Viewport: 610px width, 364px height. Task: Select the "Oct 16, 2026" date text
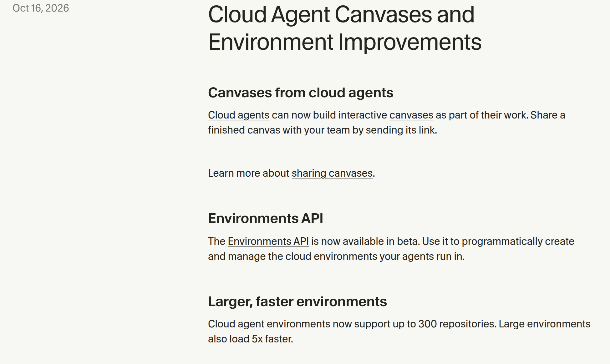[x=41, y=8]
